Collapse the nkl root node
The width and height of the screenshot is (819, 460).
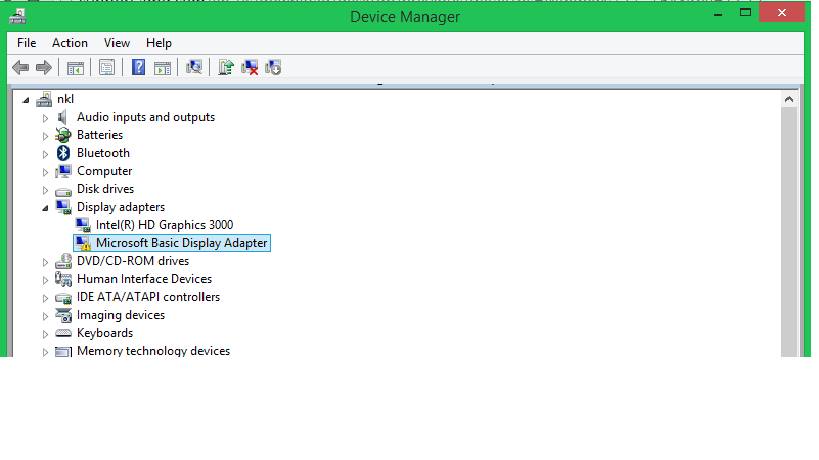point(26,100)
